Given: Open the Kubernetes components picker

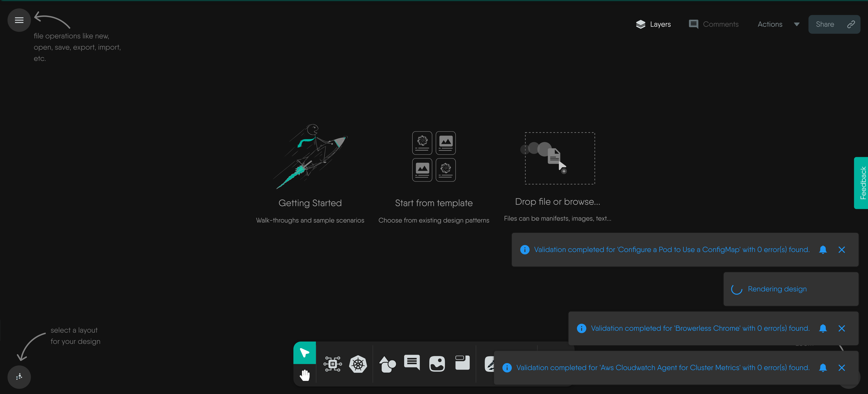Looking at the screenshot, I should pyautogui.click(x=358, y=364).
